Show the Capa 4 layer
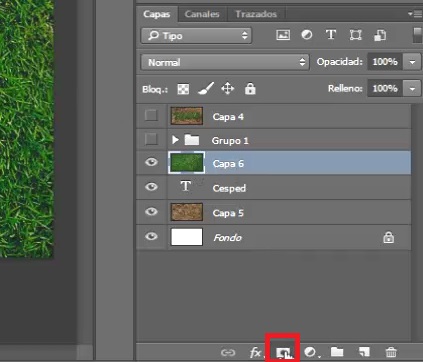The width and height of the screenshot is (423, 362). click(x=151, y=115)
